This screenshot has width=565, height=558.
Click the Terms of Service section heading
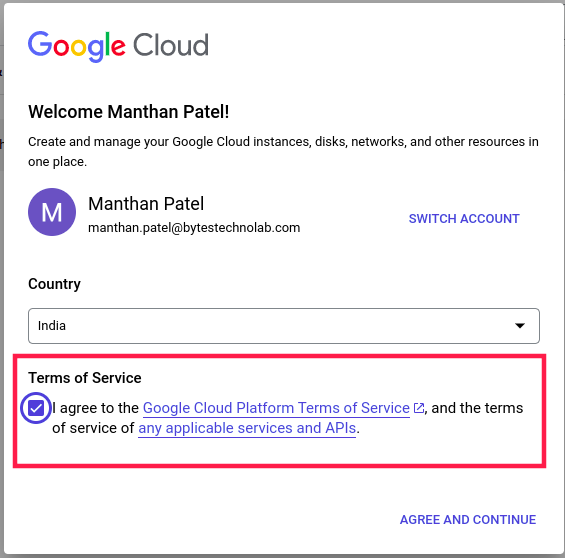85,378
